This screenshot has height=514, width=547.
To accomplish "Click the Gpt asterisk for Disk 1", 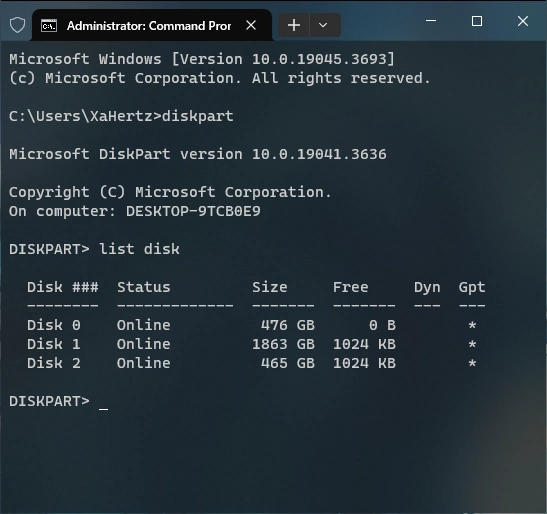I will coord(472,344).
